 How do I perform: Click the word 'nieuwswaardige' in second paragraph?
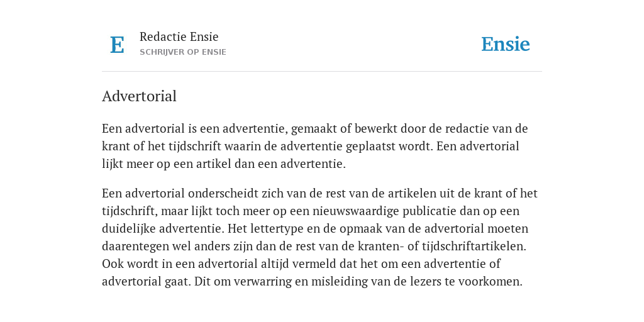click(356, 211)
